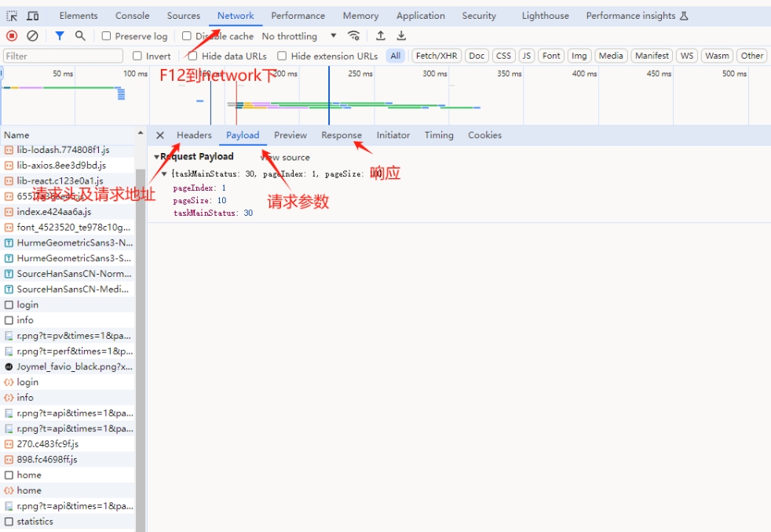Open network conditions wifi icon
The width and height of the screenshot is (771, 532).
point(354,36)
